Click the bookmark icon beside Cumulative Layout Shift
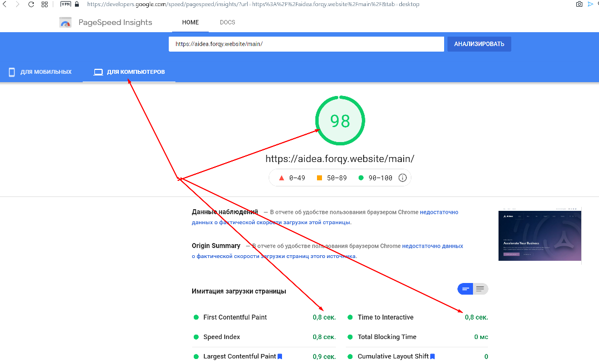 point(432,356)
